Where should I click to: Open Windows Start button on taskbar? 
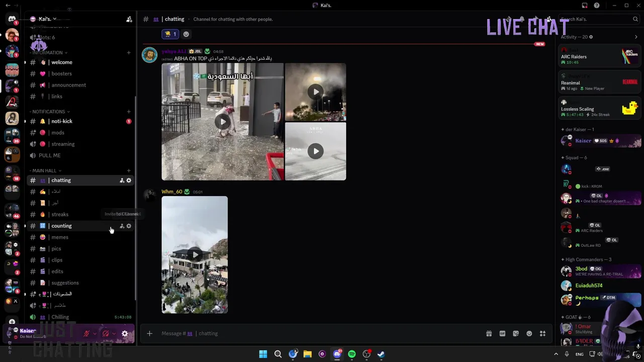click(263, 354)
